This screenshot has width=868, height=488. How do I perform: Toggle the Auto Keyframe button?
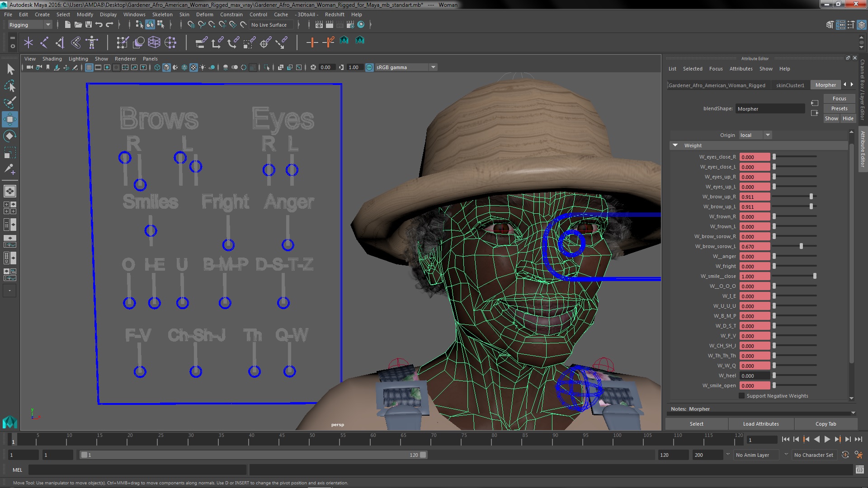click(845, 455)
